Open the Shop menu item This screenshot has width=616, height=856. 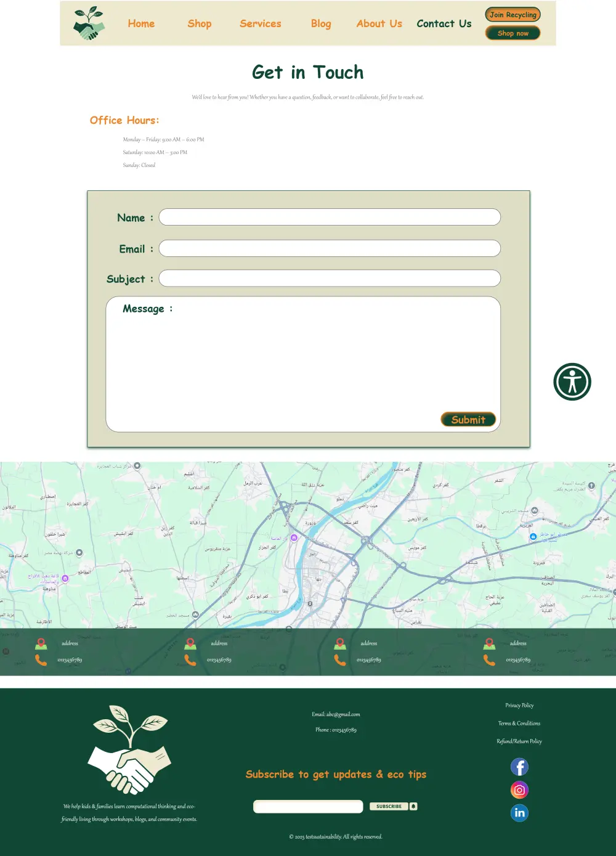[200, 23]
